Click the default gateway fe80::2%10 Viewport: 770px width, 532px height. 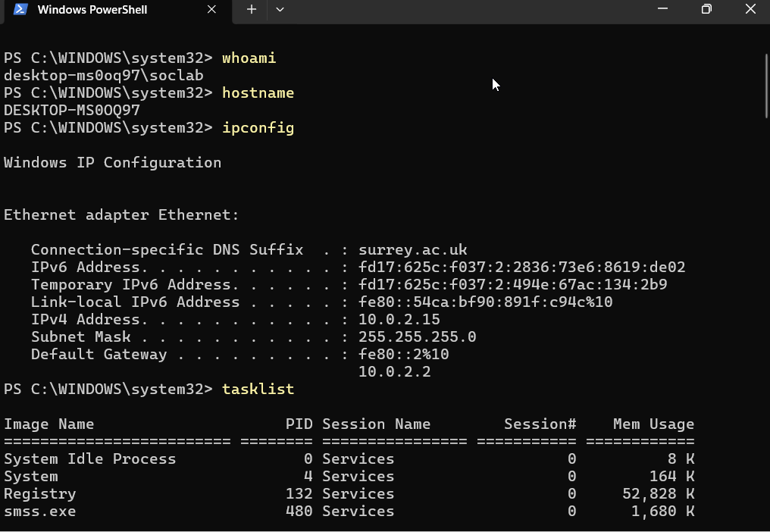[x=404, y=354]
